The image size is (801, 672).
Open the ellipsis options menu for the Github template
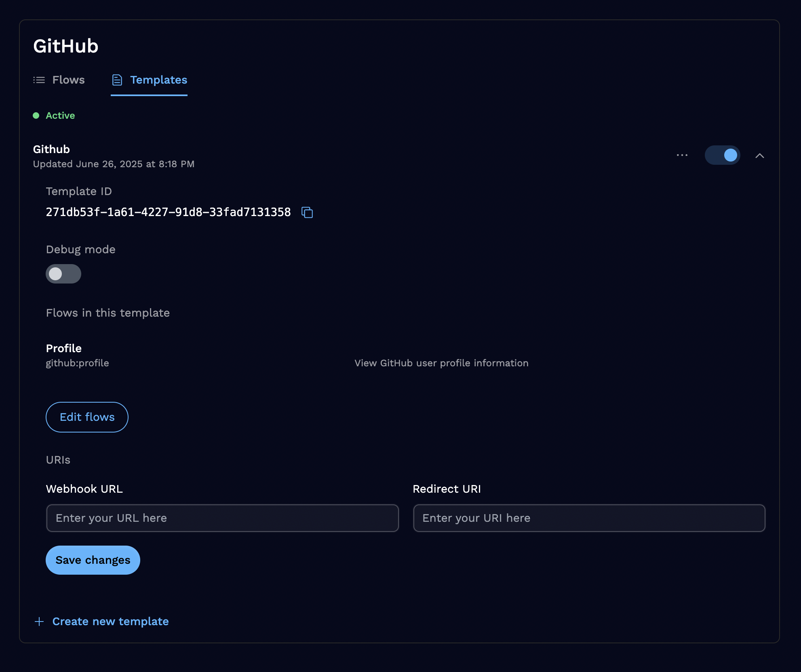pyautogui.click(x=682, y=155)
